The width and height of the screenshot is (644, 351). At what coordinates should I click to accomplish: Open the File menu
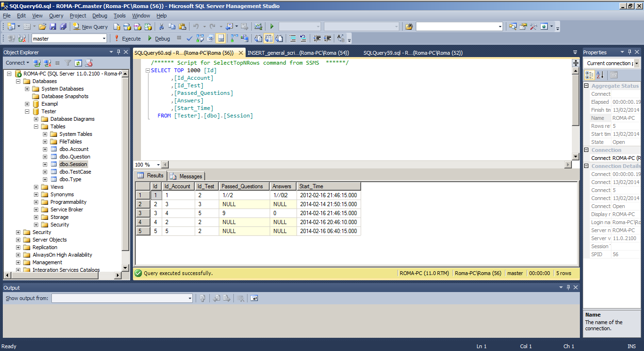[x=7, y=16]
